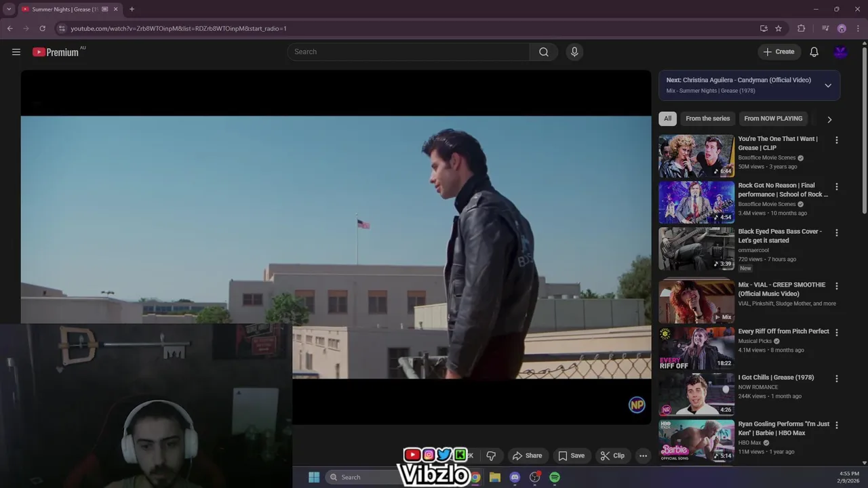Click the Windows taskbar Search box
This screenshot has width=868, height=488.
(361, 477)
